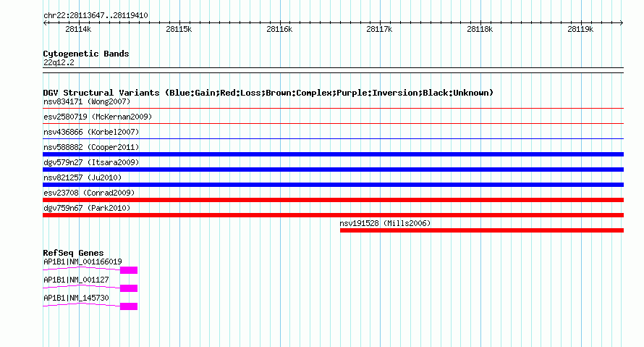
Task: Click the 28116k ruler tick label
Action: pyautogui.click(x=279, y=29)
